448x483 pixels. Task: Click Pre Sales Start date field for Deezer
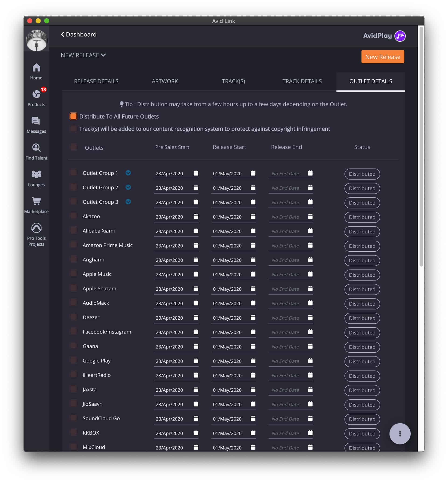[x=176, y=318]
